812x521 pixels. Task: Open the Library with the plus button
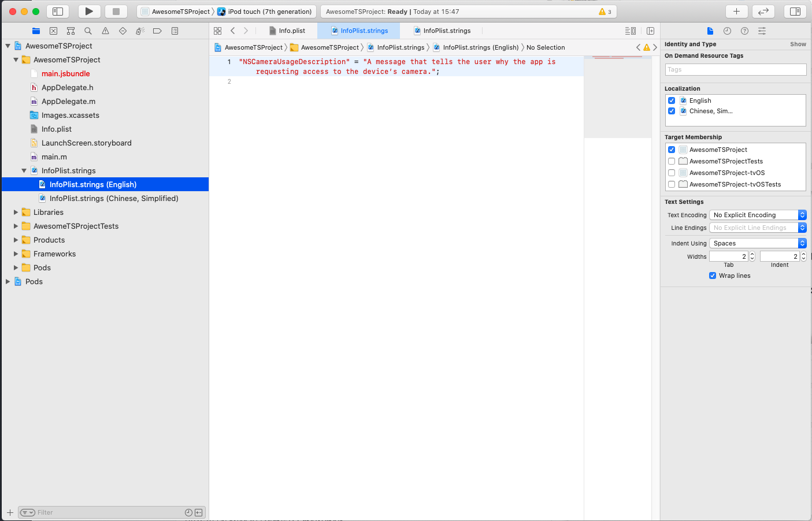(736, 12)
